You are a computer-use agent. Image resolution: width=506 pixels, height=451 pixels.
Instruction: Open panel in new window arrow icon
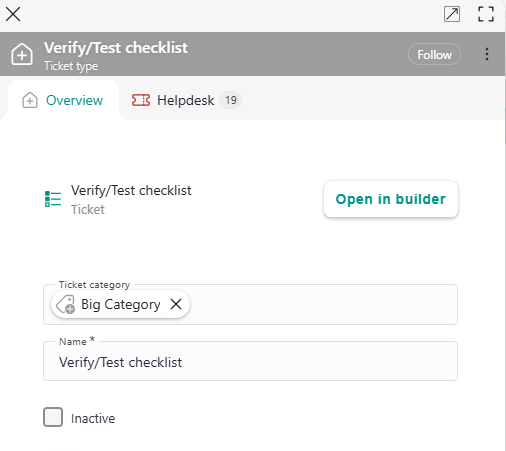coord(452,14)
